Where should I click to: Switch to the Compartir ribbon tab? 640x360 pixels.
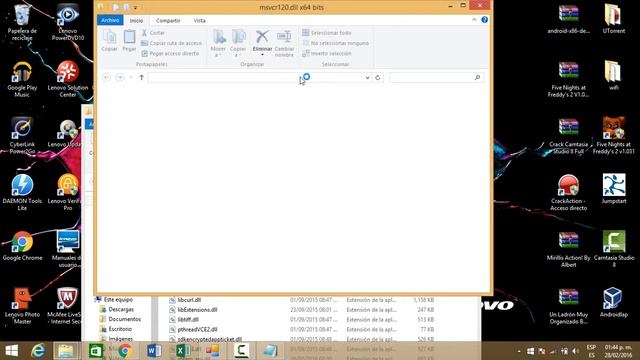click(168, 20)
